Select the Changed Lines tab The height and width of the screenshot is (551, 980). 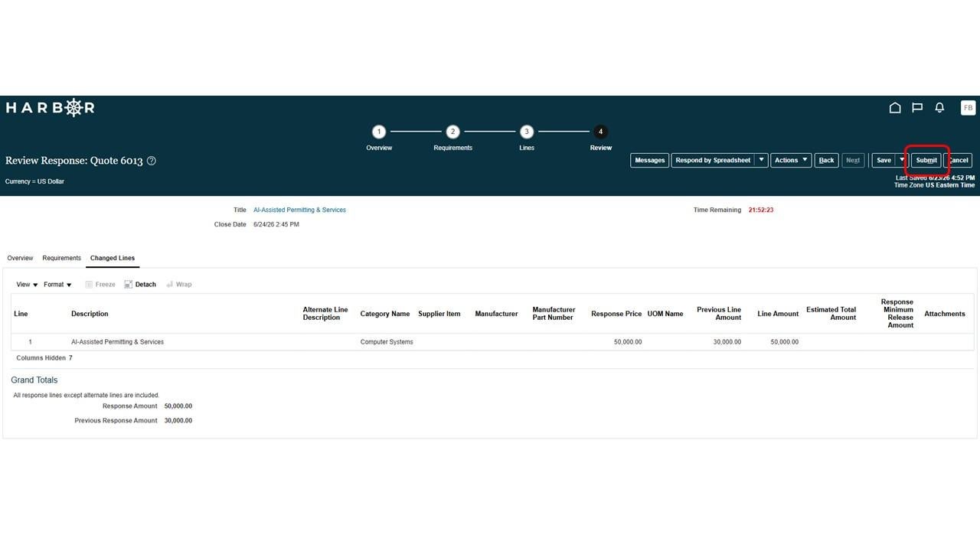coord(113,258)
